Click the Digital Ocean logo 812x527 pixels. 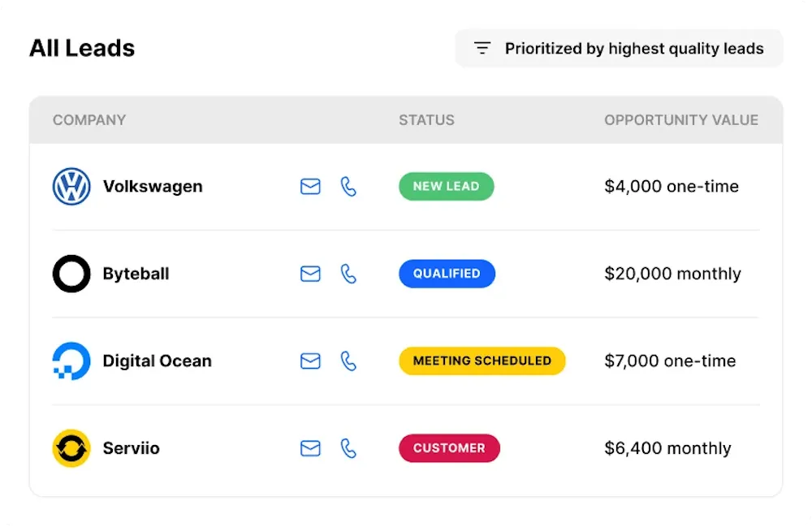pyautogui.click(x=71, y=361)
